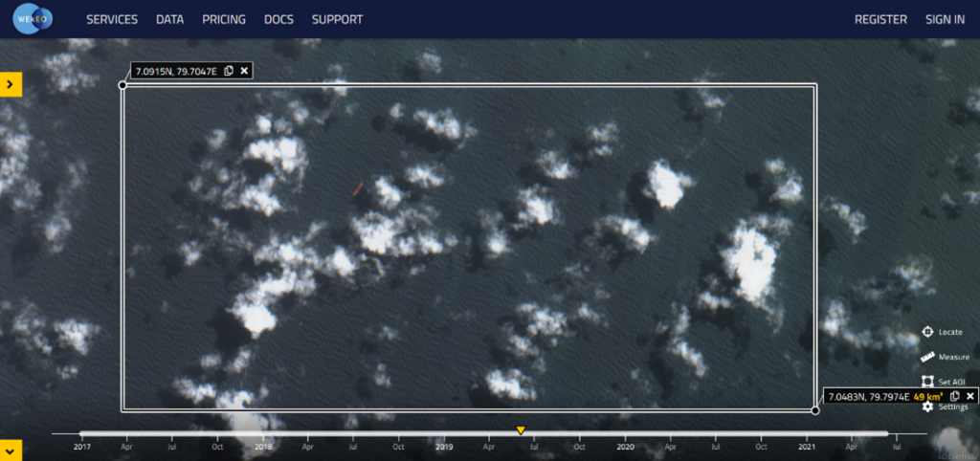Expand the yellow bottom-left timeline arrow
The width and height of the screenshot is (980, 461).
(x=10, y=450)
